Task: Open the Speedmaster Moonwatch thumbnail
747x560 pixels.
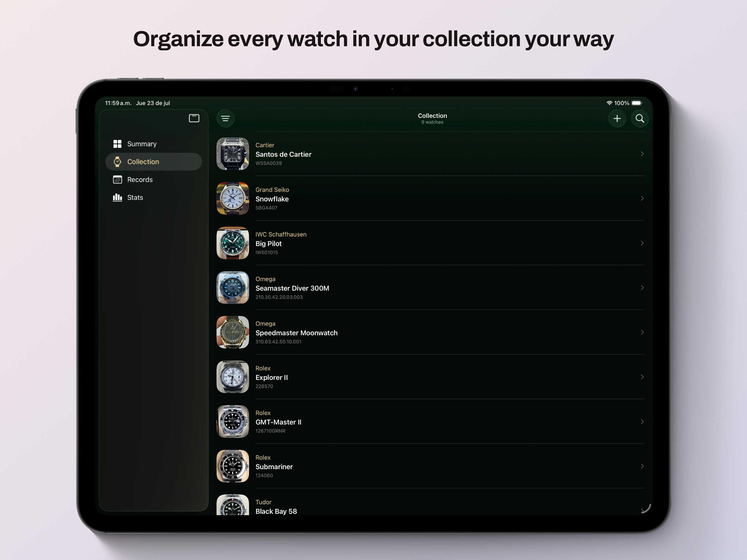Action: coord(233,332)
